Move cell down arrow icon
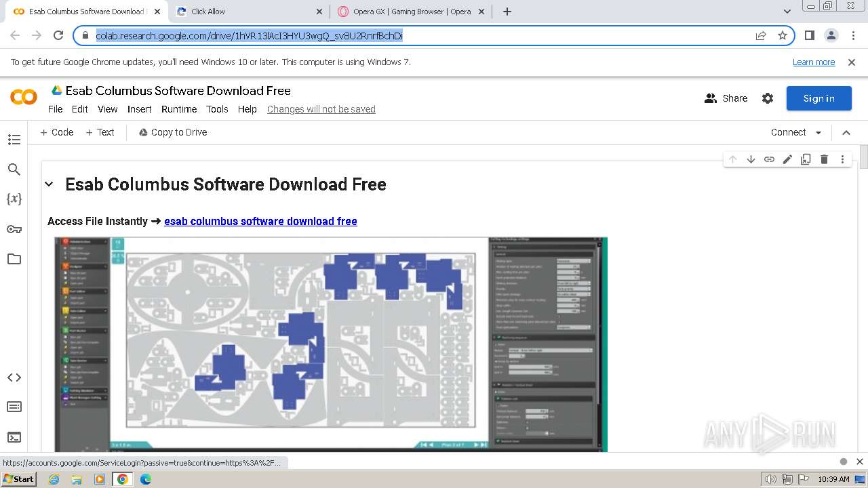Image resolution: width=868 pixels, height=488 pixels. point(751,159)
